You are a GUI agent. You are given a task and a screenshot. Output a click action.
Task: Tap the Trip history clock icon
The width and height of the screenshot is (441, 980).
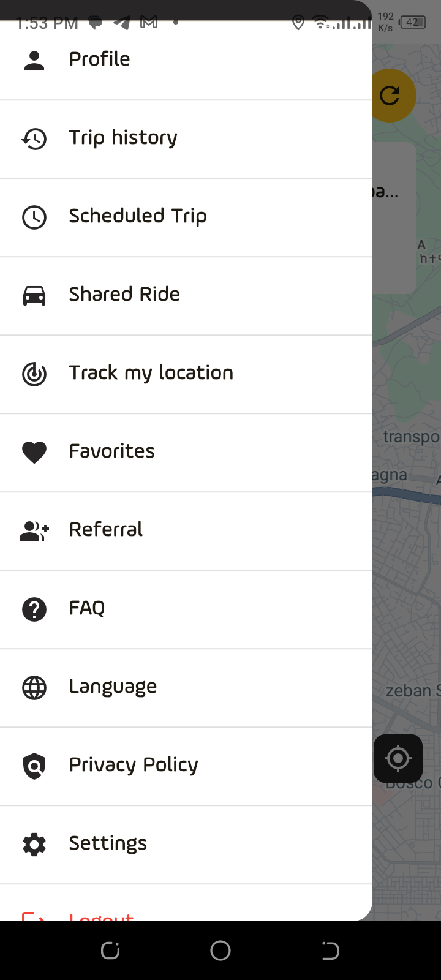tap(34, 139)
